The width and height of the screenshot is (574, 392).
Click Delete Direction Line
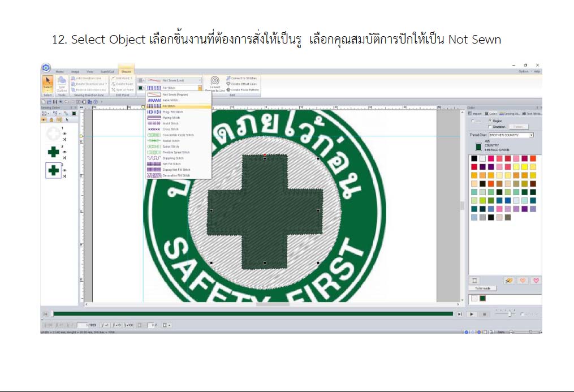89,84
